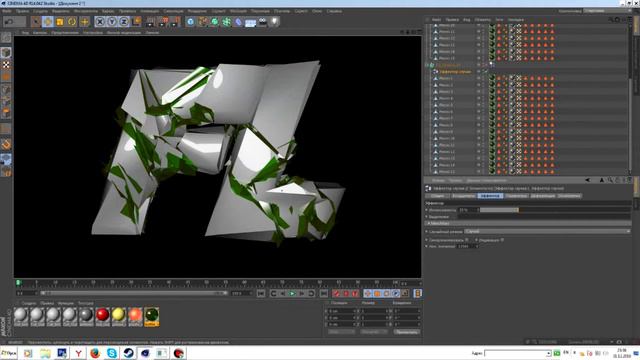Open Теги menu in Object Manager
The width and height of the screenshot is (640, 360).
(500, 20)
